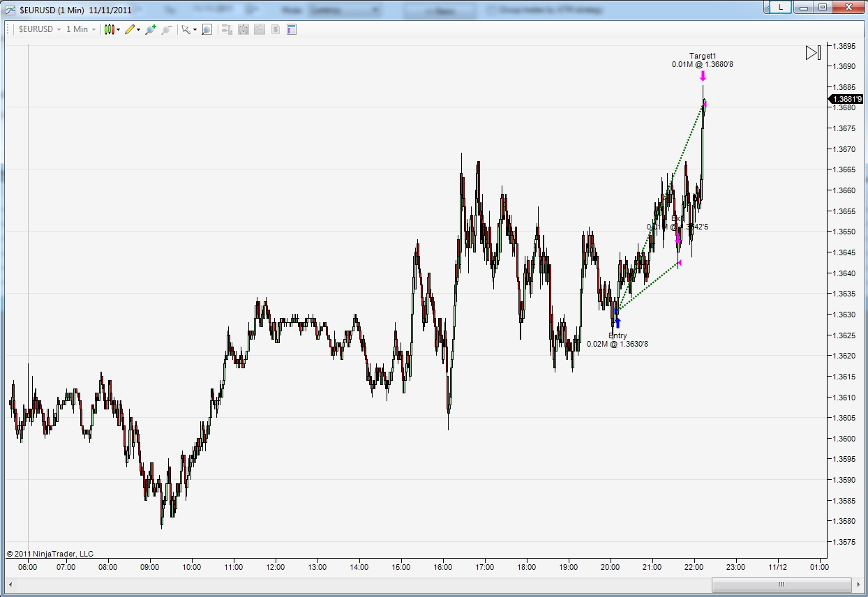
Task: Click the 22:00 time axis label
Action: 694,567
